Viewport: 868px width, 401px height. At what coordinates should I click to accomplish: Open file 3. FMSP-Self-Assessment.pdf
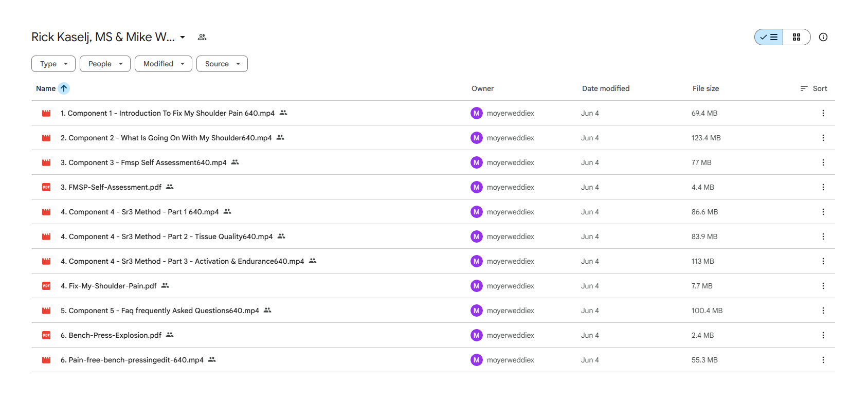(x=111, y=187)
